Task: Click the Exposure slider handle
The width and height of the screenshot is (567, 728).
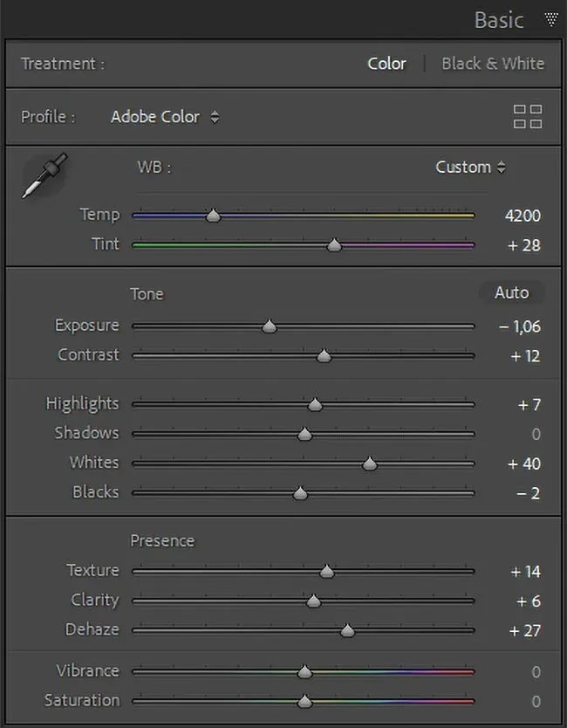Action: [x=270, y=326]
